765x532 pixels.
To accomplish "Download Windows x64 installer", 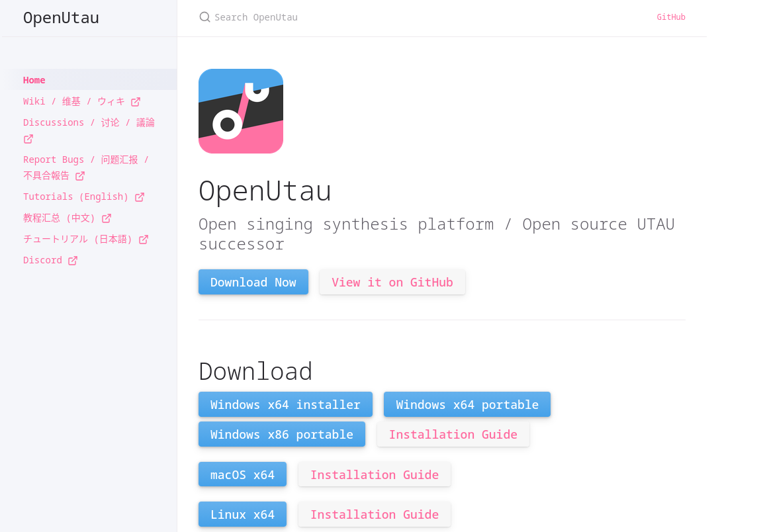I will (285, 404).
